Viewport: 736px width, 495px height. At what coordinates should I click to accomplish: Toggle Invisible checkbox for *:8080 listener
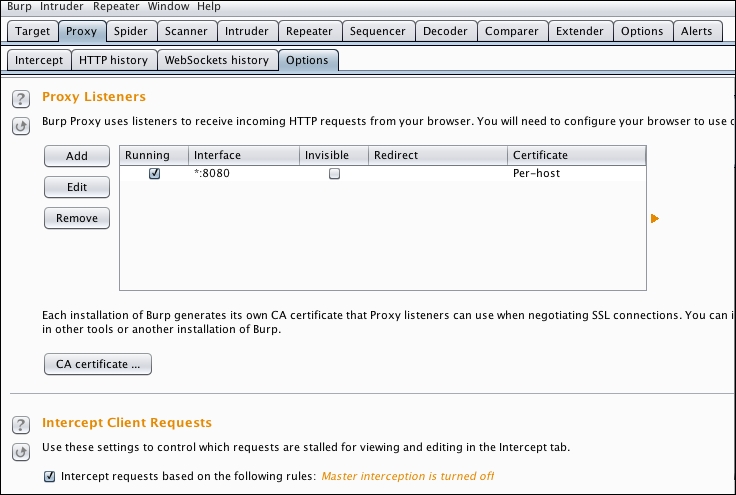tap(334, 174)
